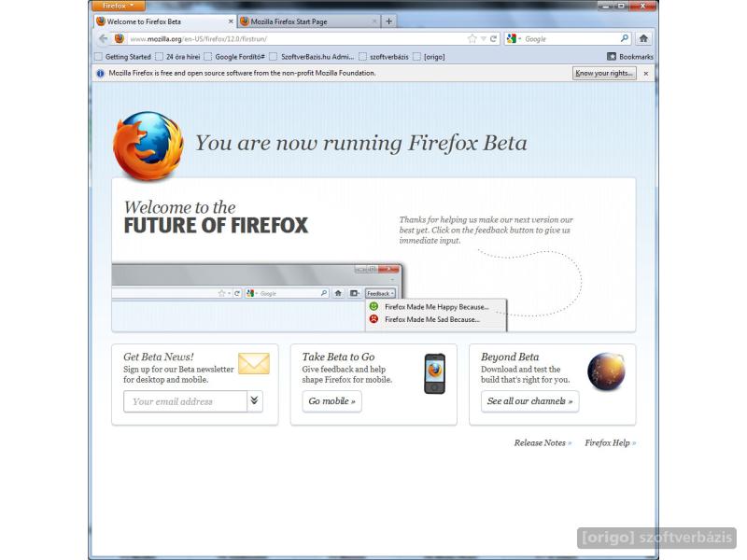747x560 pixels.
Task: Click the envelope newsletter icon
Action: pos(254,363)
